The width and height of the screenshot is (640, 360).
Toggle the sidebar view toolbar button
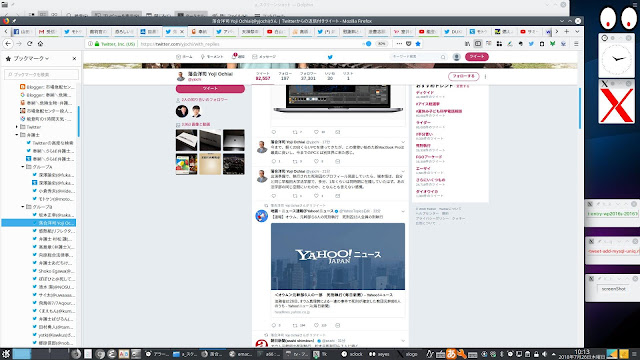point(478,44)
